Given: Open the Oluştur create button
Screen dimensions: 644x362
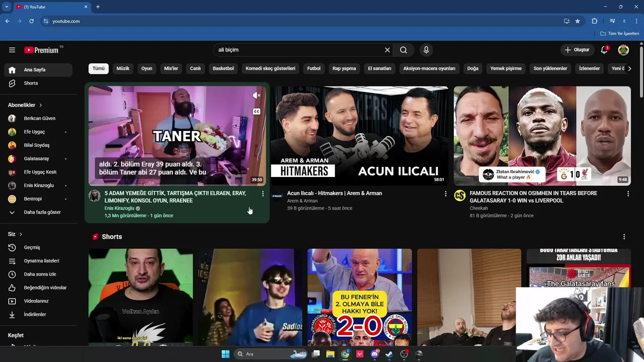Looking at the screenshot, I should point(577,50).
